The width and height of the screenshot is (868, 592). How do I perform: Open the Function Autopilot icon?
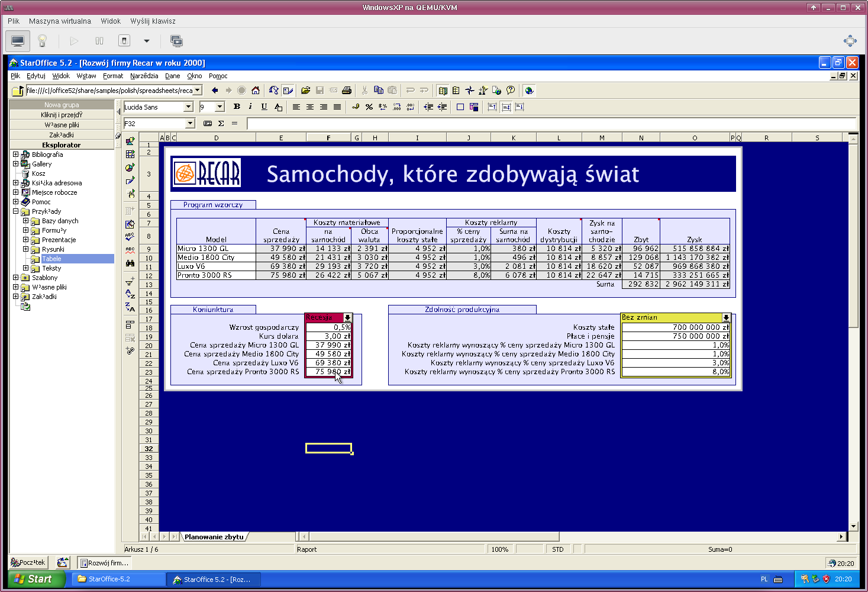tap(208, 124)
